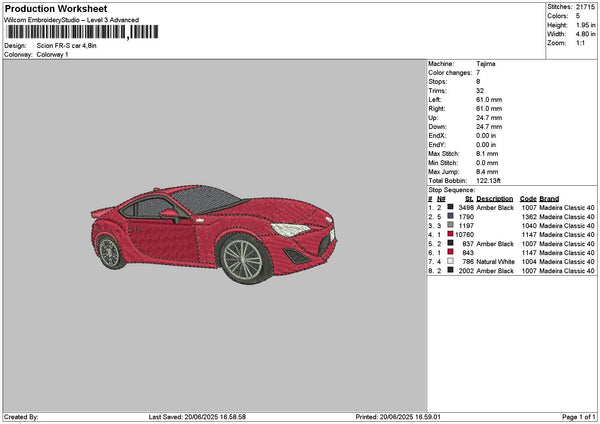Click the 'Production Worksheet' title

coord(56,9)
